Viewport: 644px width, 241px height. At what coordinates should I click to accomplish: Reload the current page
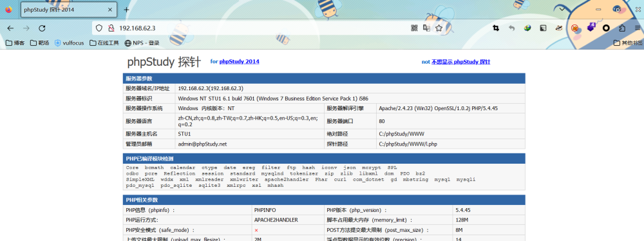(42, 28)
